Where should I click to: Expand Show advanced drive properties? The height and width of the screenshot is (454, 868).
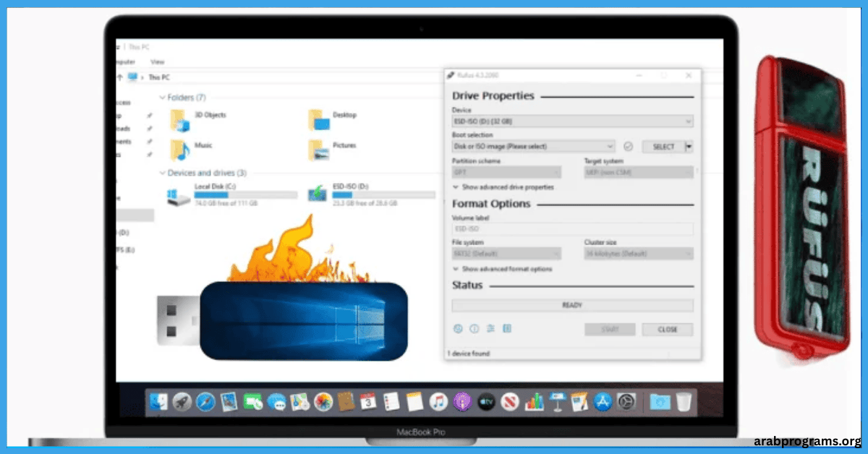coord(503,187)
